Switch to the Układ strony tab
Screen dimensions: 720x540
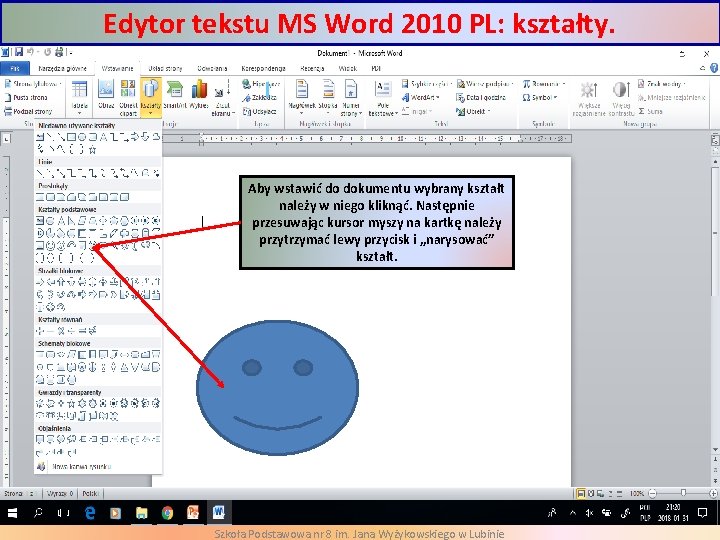point(165,68)
